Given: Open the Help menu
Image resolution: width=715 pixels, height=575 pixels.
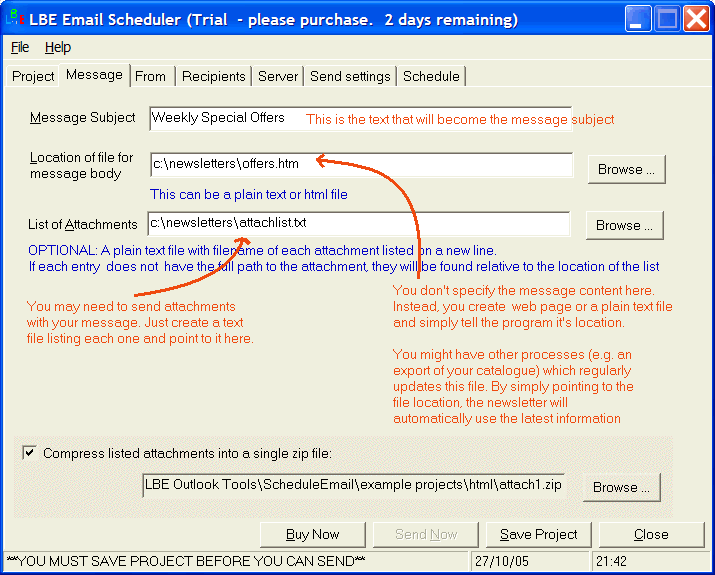Looking at the screenshot, I should (x=58, y=47).
